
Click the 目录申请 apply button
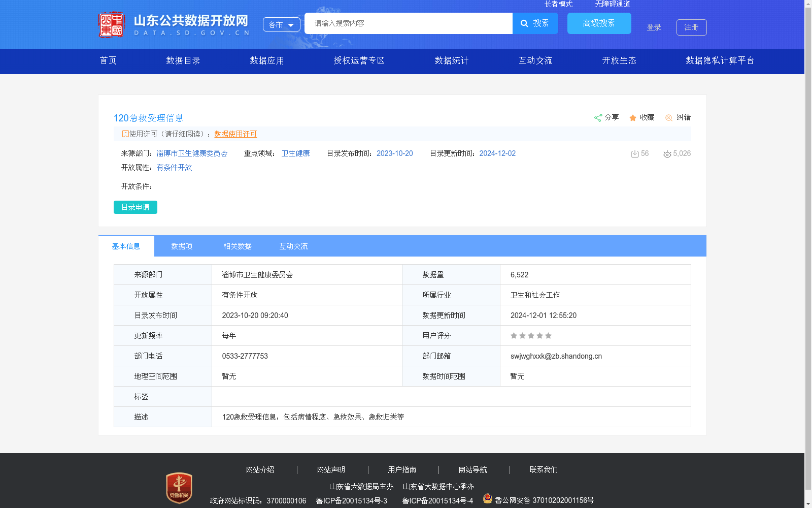click(136, 207)
